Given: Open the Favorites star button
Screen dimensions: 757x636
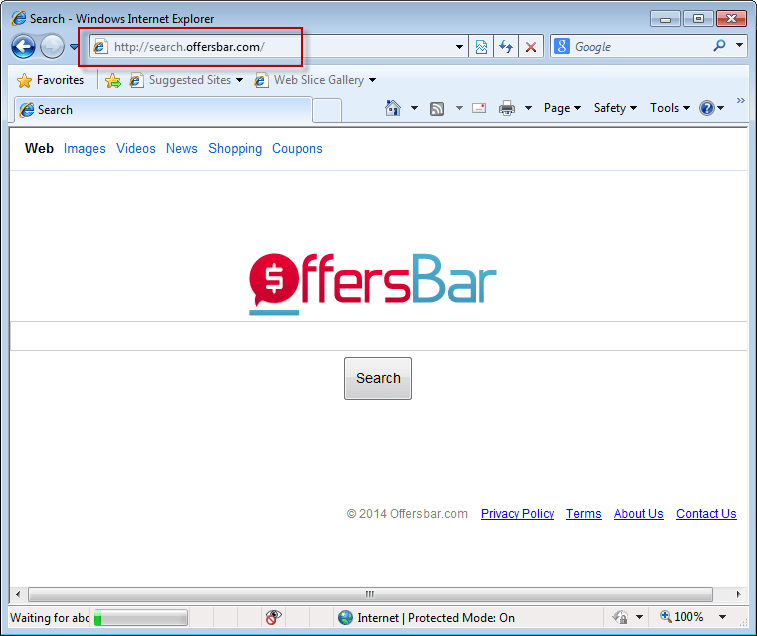Looking at the screenshot, I should (51, 80).
